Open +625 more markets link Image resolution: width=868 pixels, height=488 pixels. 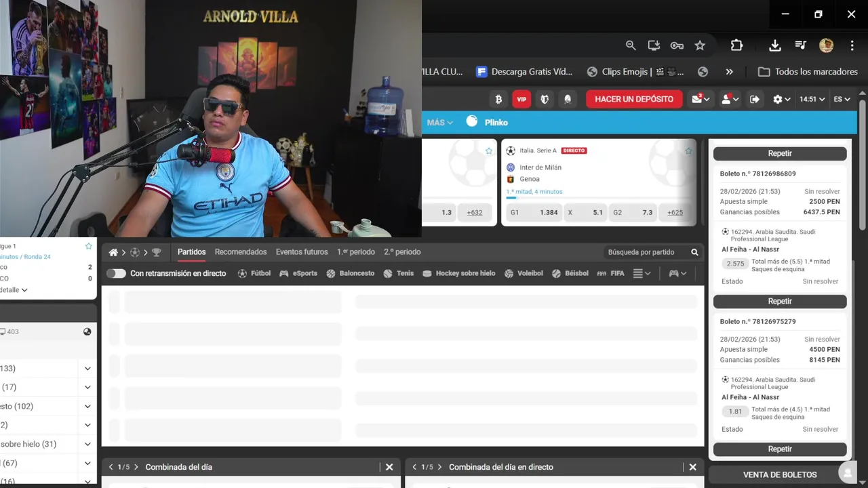click(x=675, y=212)
